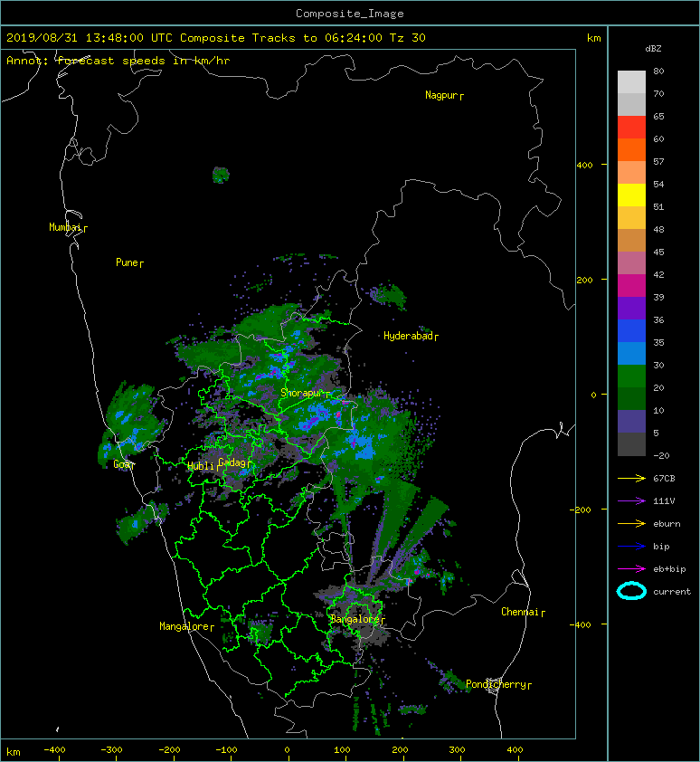Pick the bright green 30–20 dBZ band

[631, 376]
